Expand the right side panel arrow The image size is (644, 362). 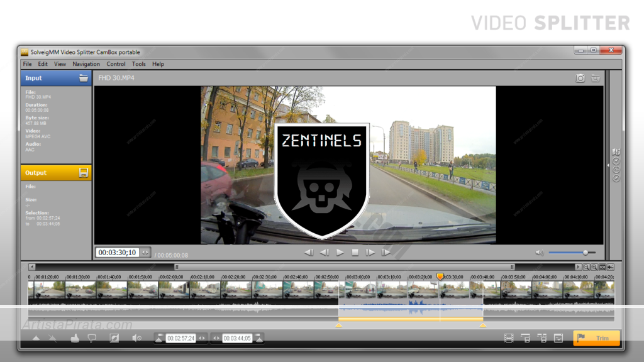tap(608, 165)
